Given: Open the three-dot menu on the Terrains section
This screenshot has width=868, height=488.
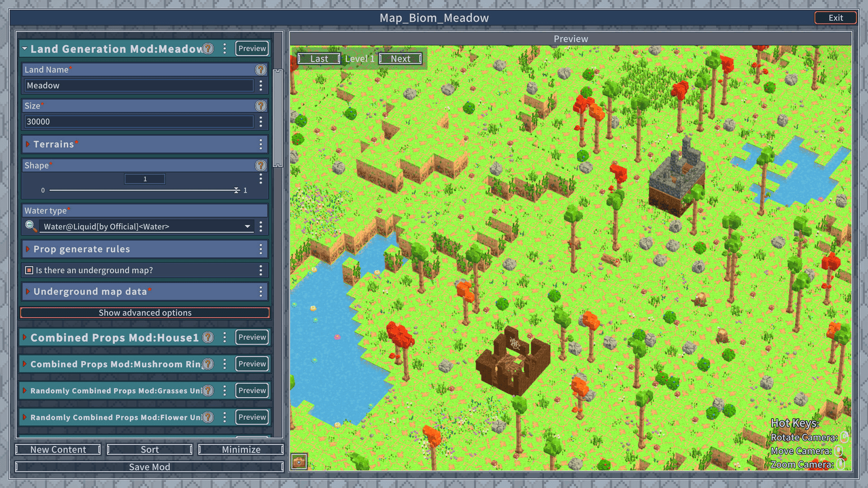Looking at the screenshot, I should (261, 144).
